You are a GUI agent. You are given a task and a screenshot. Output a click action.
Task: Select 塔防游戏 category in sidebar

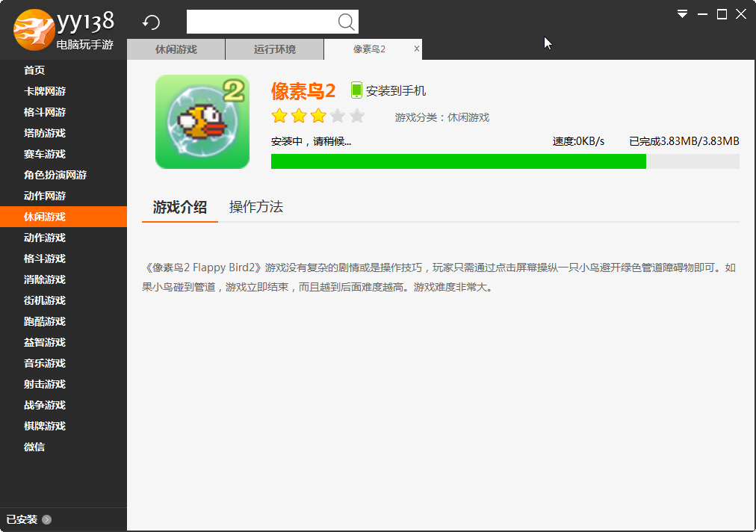pos(45,133)
